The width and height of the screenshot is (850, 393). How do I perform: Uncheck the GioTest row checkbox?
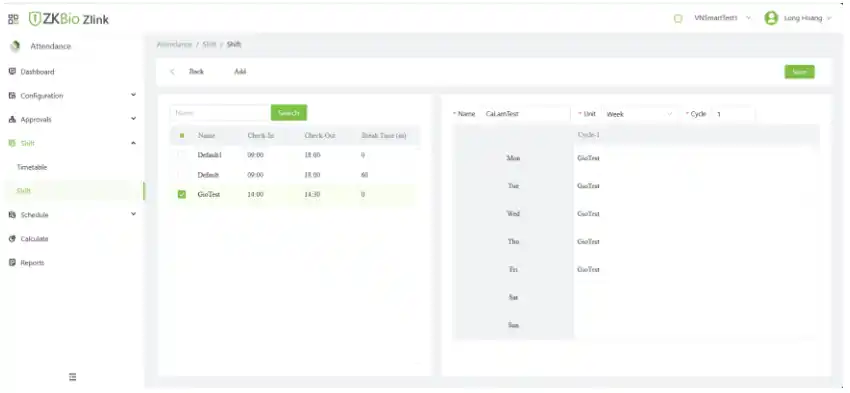[x=182, y=195]
